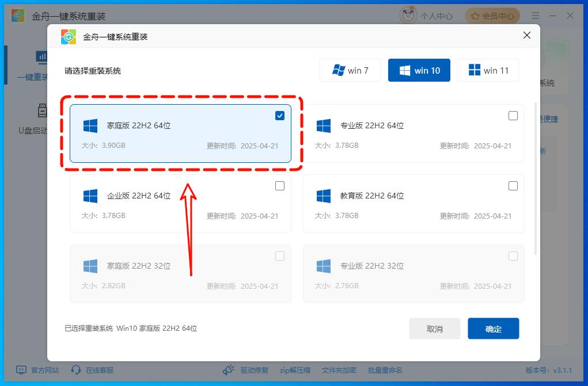Click the 个人中心 avatar icon
The width and height of the screenshot is (588, 386).
click(408, 16)
